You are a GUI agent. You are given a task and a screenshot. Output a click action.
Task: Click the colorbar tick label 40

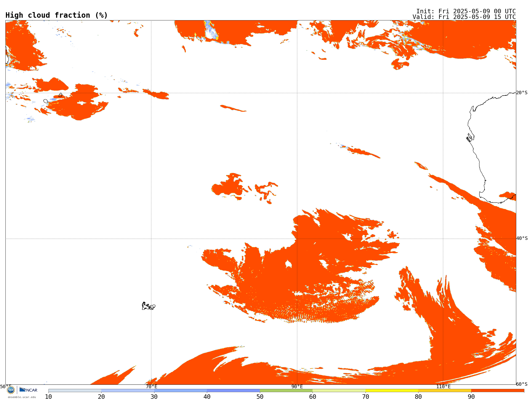(x=207, y=397)
